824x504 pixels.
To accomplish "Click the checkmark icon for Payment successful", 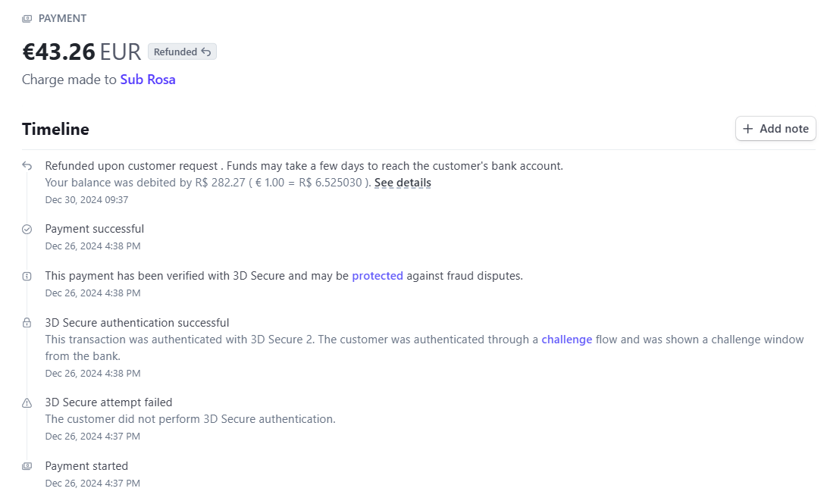I will (x=27, y=229).
